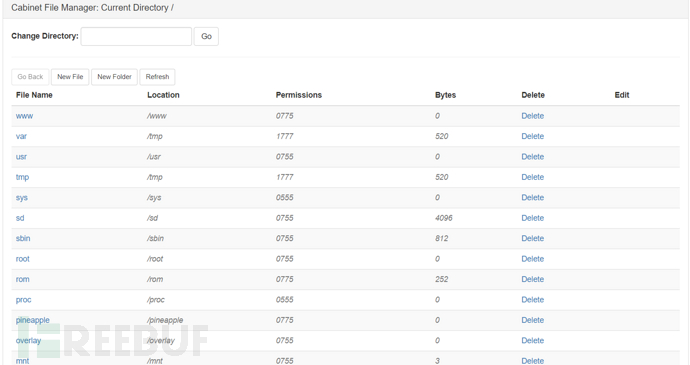This screenshot has width=690, height=365.
Task: Open the tmp folder link
Action: pos(22,177)
